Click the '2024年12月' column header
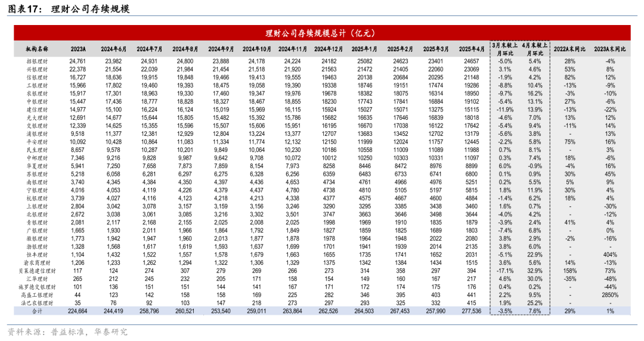 click(329, 49)
